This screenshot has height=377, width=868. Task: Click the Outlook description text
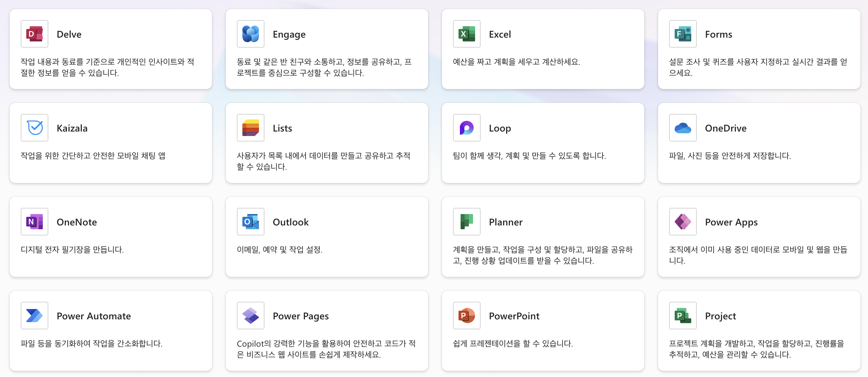tap(279, 250)
